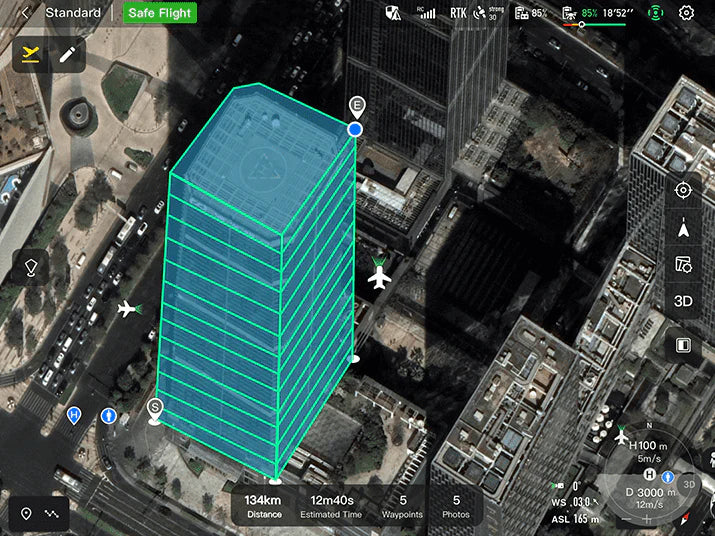This screenshot has width=715, height=536.
Task: Click the blue end point marker E
Action: 355,129
